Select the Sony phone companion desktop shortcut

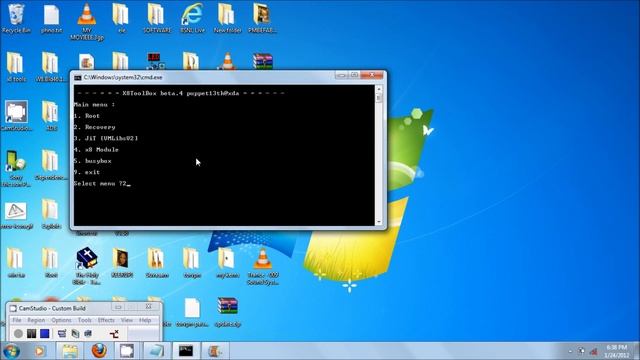click(16, 168)
